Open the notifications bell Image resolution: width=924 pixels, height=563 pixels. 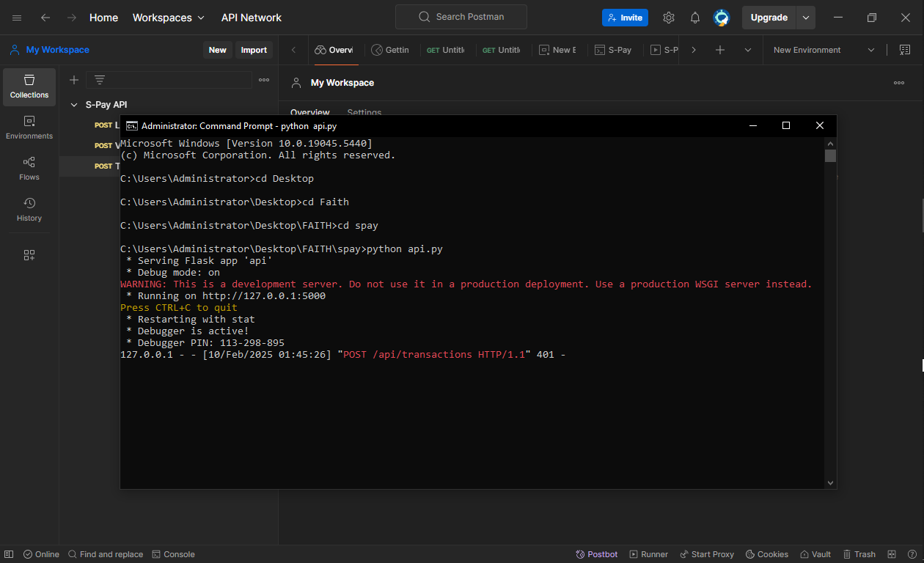tap(695, 18)
